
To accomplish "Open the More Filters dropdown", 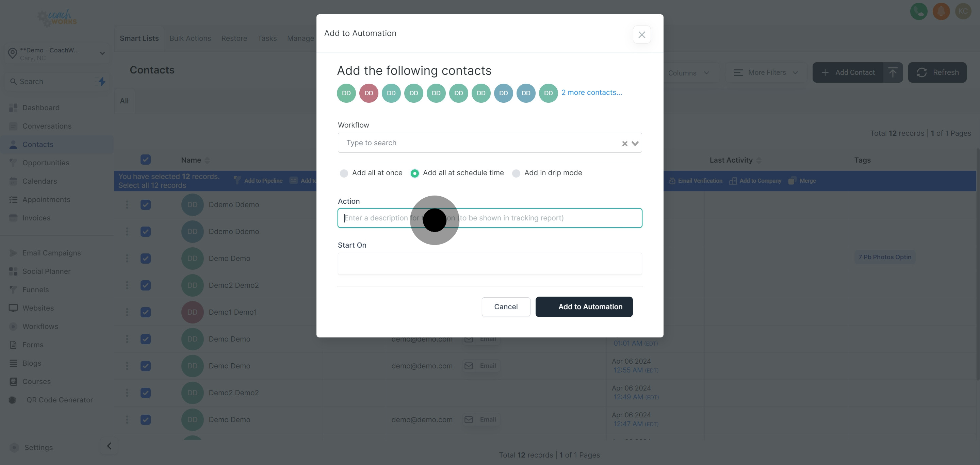I will pyautogui.click(x=765, y=72).
